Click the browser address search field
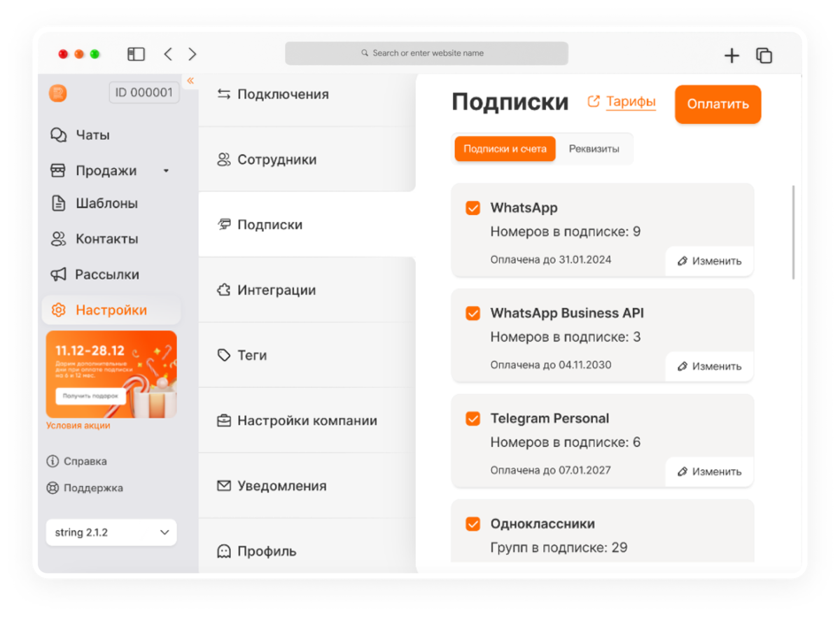Image resolution: width=840 pixels, height=617 pixels. [x=426, y=53]
